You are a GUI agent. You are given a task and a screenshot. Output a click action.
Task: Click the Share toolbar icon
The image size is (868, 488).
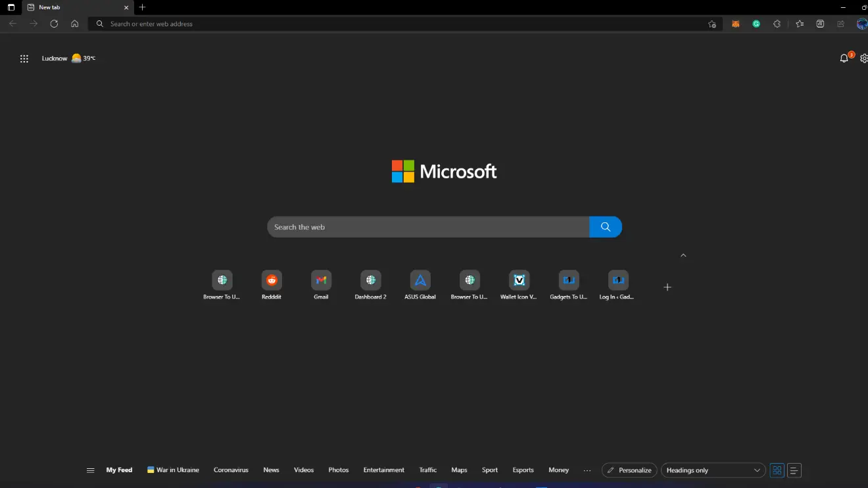840,24
